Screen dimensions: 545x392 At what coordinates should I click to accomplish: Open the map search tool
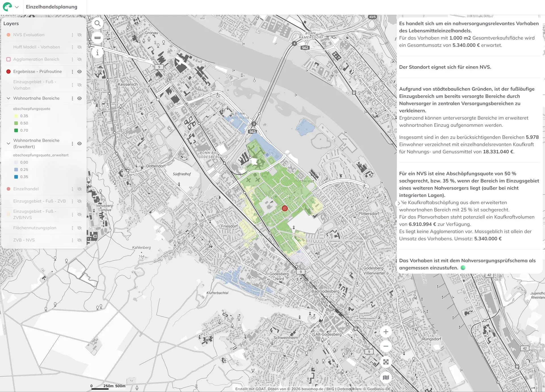(97, 23)
